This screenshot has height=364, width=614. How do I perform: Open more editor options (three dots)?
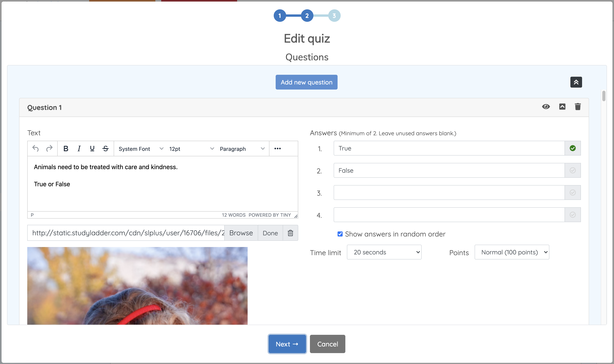point(277,149)
